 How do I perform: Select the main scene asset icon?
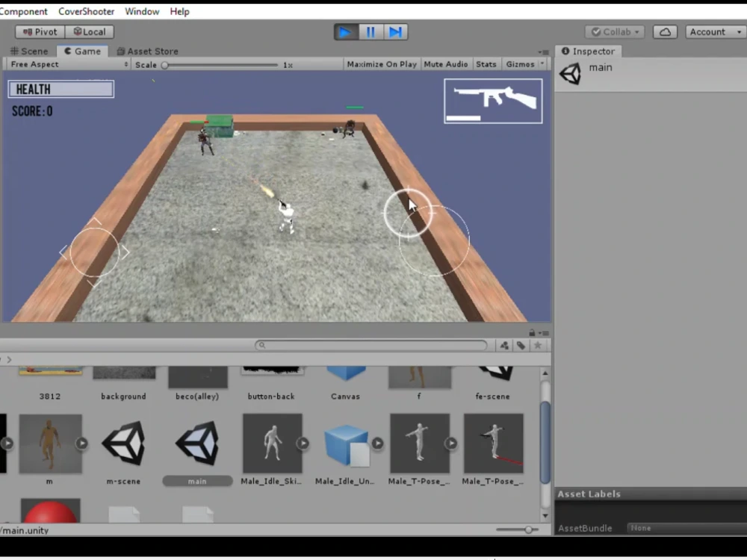197,444
